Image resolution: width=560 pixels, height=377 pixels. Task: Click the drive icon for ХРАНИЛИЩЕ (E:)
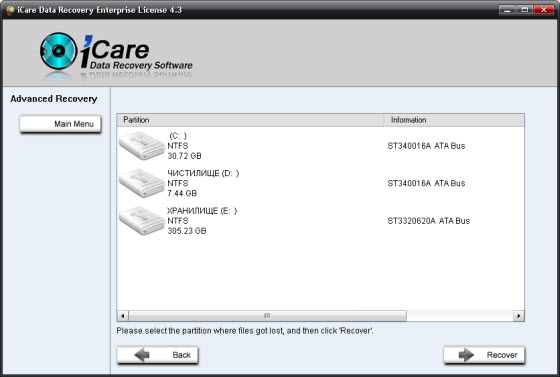[x=142, y=220]
